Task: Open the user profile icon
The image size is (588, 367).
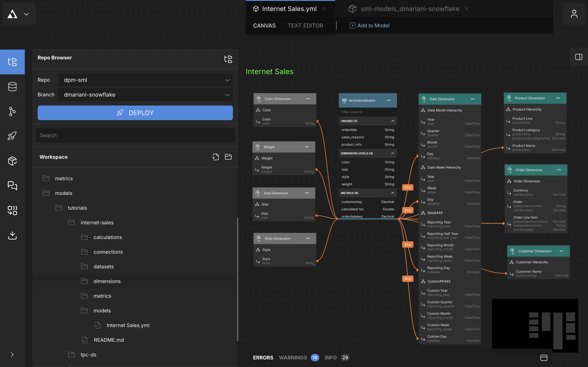Action: tap(574, 14)
